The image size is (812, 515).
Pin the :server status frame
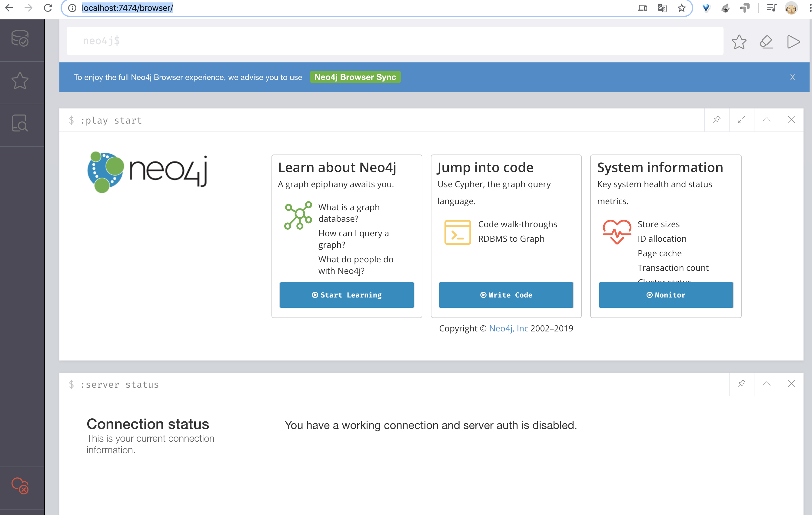741,384
